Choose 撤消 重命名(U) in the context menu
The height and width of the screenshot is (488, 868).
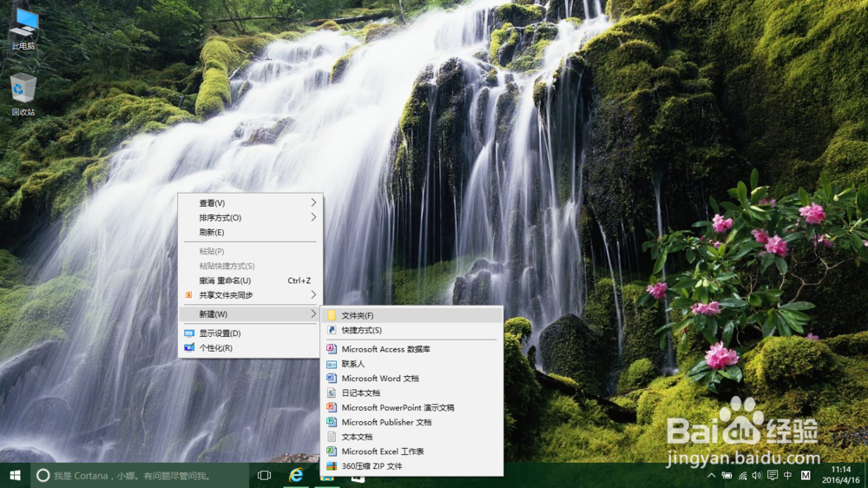[x=250, y=280]
